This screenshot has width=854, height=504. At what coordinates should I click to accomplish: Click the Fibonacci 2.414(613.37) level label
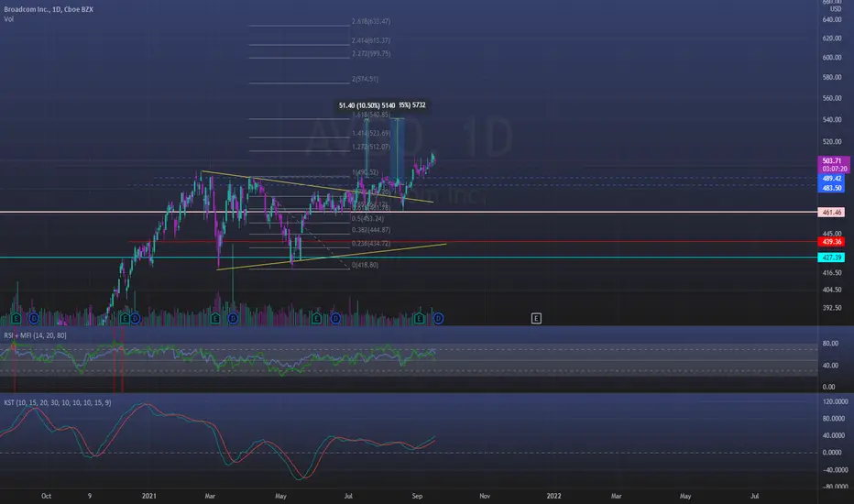pyautogui.click(x=371, y=40)
